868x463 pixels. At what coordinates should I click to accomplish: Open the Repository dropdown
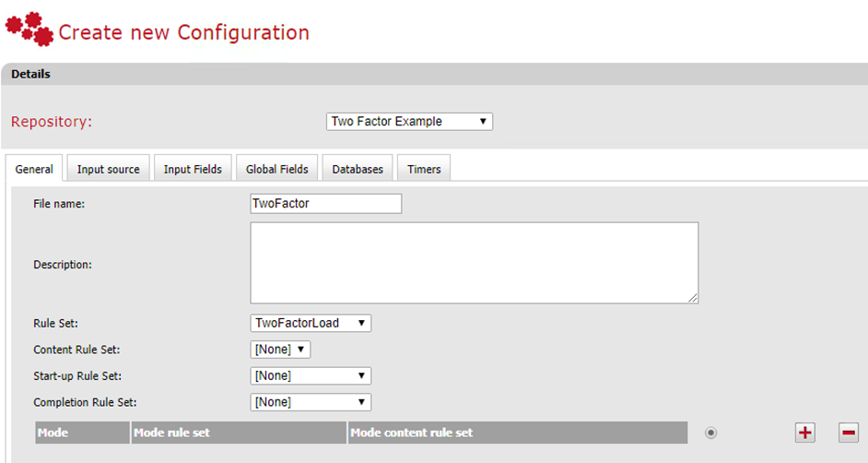point(409,122)
